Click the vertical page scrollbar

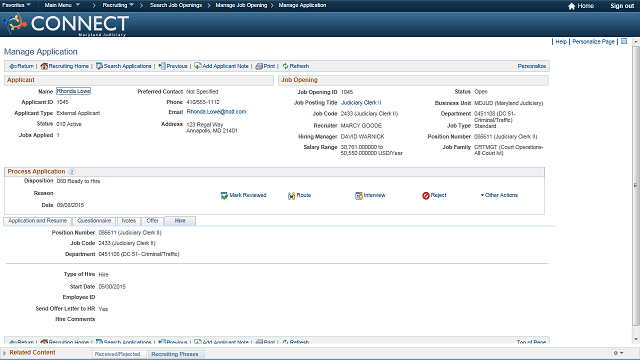(636, 186)
